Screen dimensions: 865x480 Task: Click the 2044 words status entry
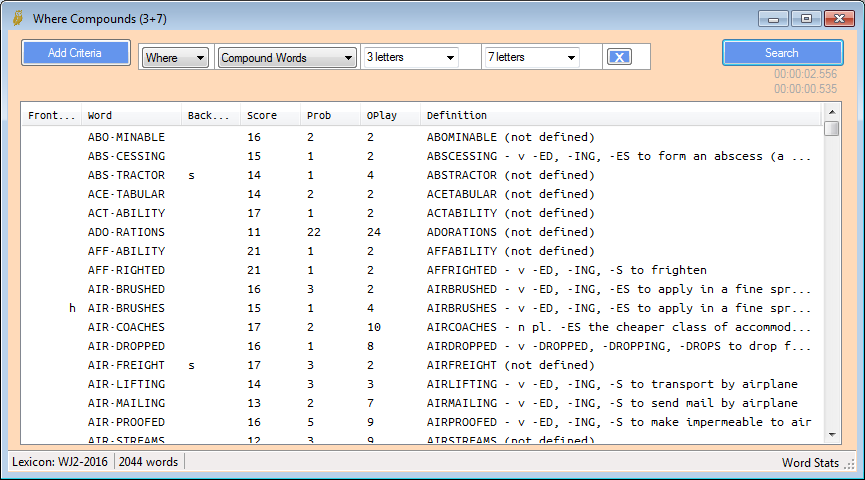(x=148, y=462)
